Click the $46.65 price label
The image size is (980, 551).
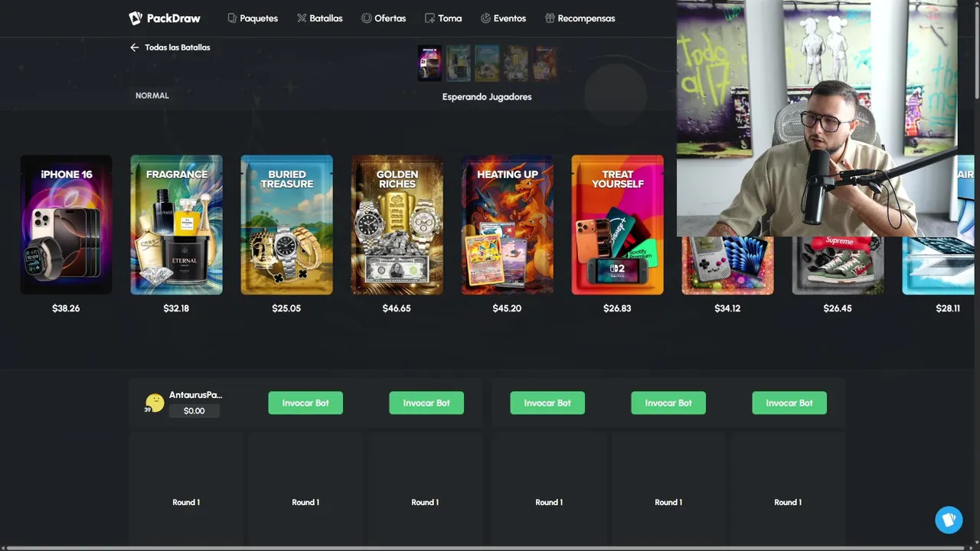397,308
